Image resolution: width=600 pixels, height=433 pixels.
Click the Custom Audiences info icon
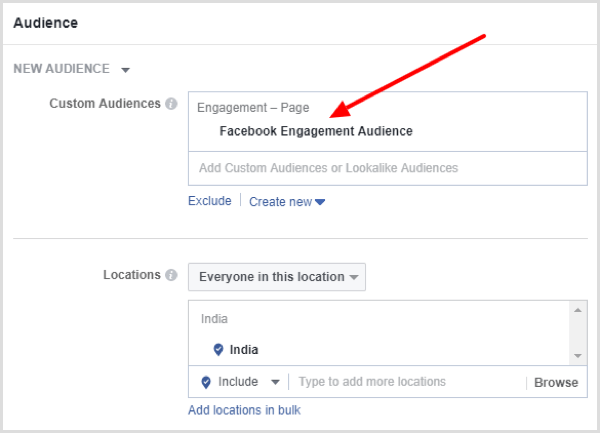(171, 104)
